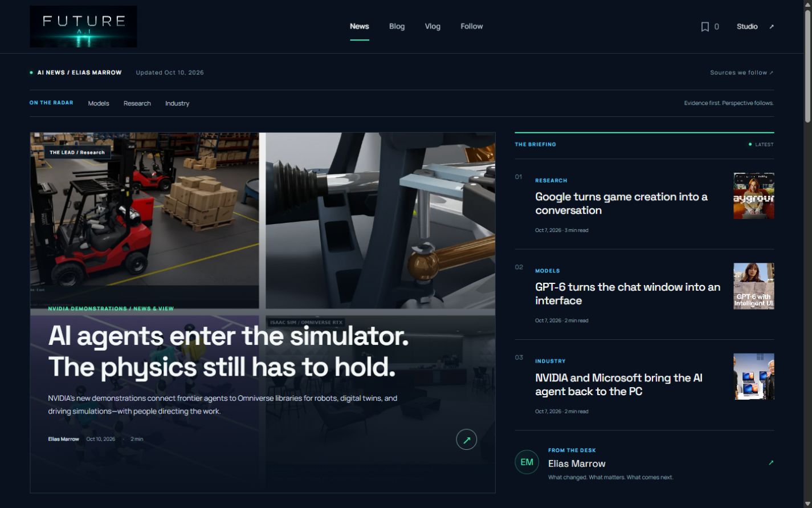Click the RESEARCH category label in briefing

click(x=551, y=181)
